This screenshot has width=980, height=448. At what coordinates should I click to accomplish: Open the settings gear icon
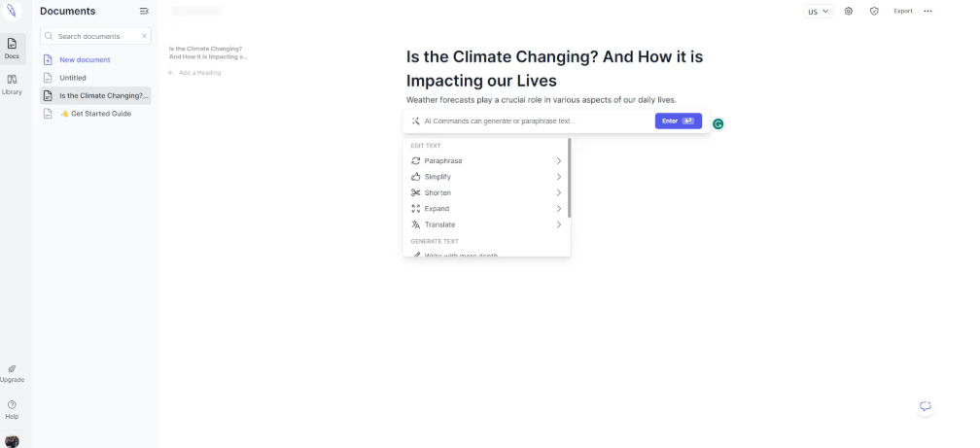pos(849,11)
